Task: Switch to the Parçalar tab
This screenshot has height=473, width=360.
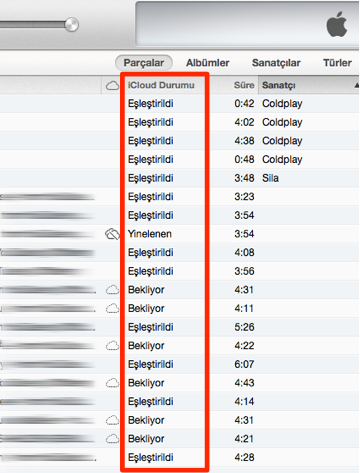Action: point(144,63)
